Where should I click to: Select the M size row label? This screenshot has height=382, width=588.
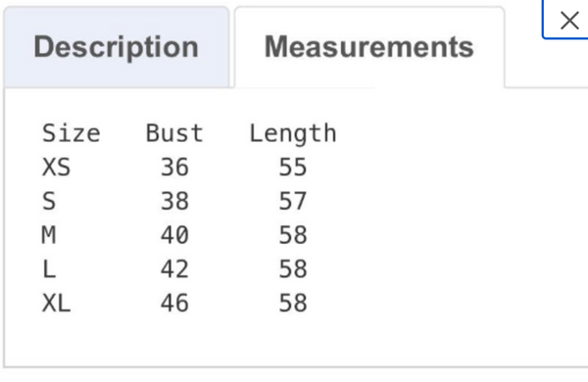[x=49, y=235]
